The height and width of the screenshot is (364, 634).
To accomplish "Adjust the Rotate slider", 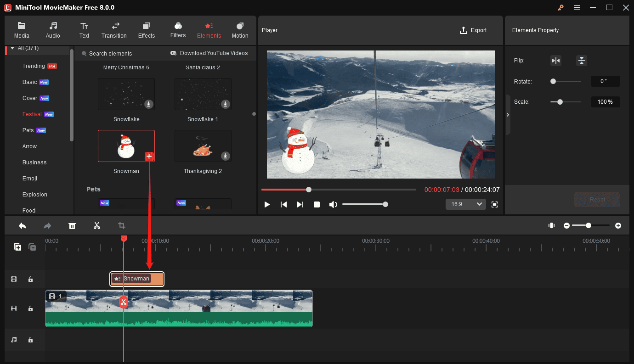I will click(x=566, y=81).
